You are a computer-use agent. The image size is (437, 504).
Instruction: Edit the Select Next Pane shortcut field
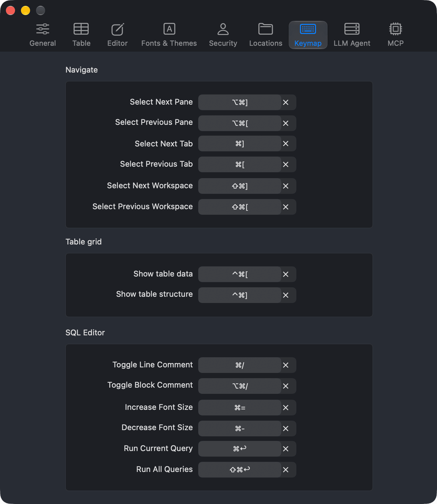(x=240, y=102)
